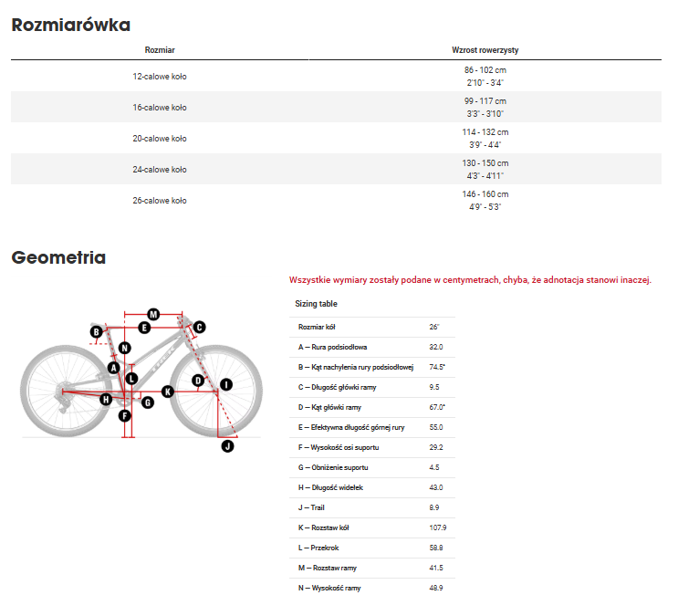Click the I marker on the front wheel
Screen dimensions: 678x616
(226, 385)
